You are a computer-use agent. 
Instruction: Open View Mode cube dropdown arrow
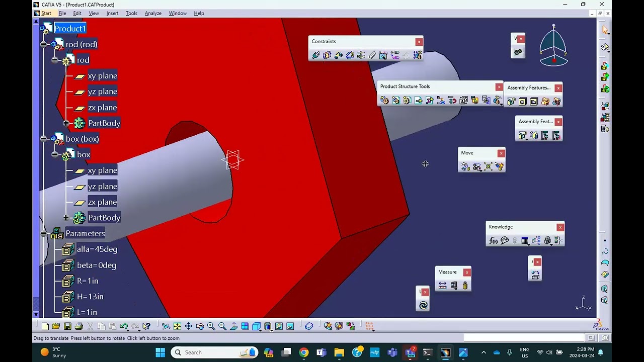272,329
